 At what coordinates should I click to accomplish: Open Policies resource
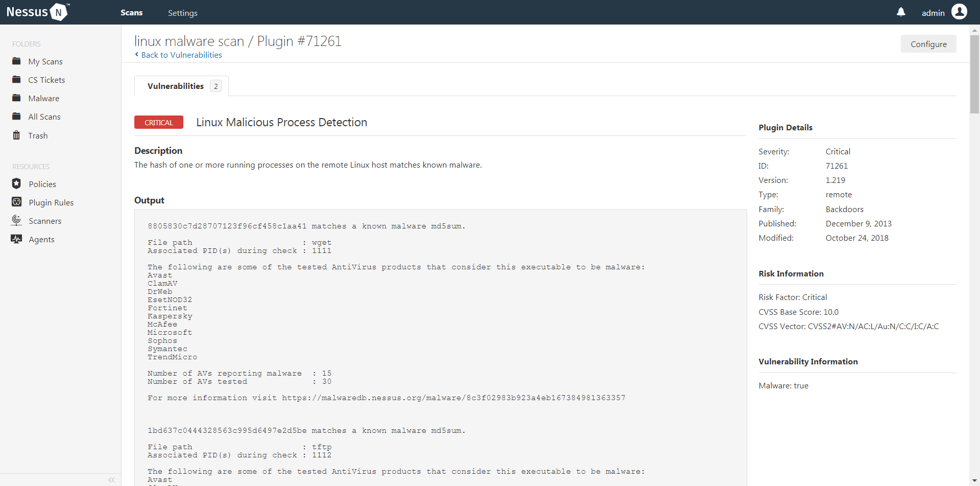tap(42, 184)
